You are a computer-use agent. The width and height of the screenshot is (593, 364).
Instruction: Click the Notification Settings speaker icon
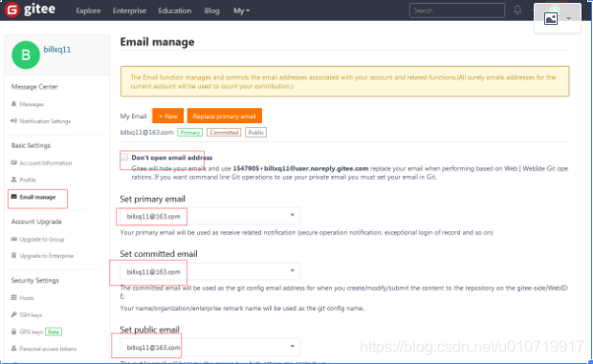click(x=14, y=120)
